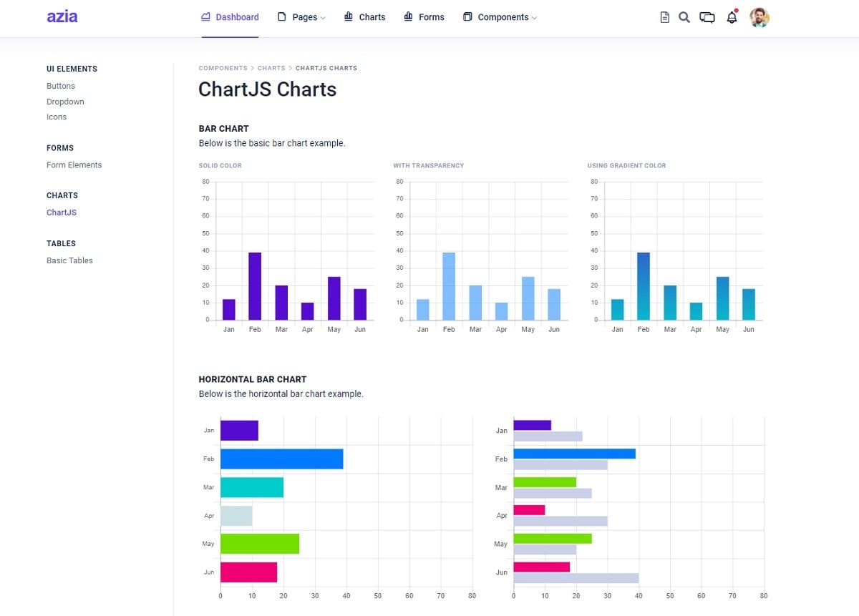This screenshot has width=859, height=616.
Task: Click the Feb bar in solid color chart
Action: click(255, 286)
